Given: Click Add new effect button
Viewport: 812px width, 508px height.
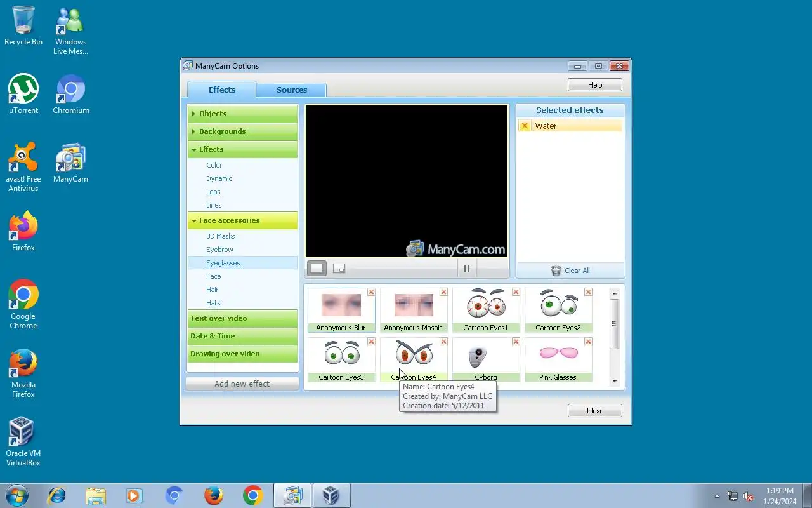Looking at the screenshot, I should (242, 384).
